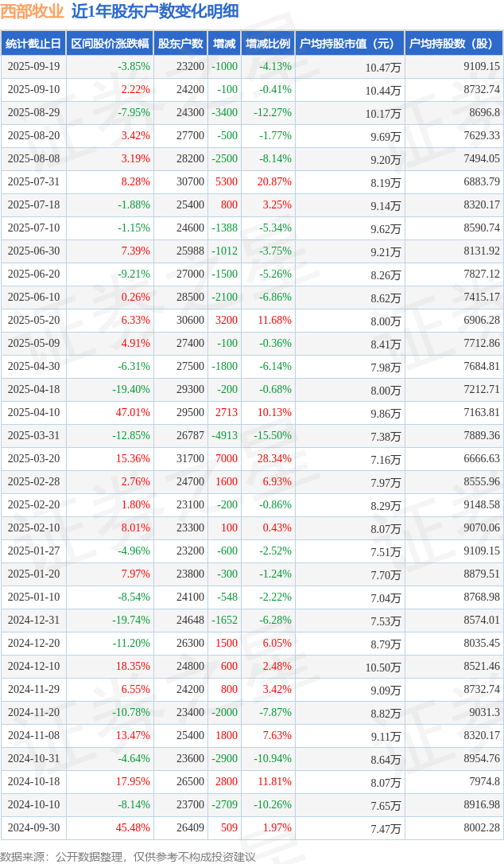Click the 西部牧业 stock name title
The width and height of the screenshot is (504, 864).
click(x=32, y=11)
